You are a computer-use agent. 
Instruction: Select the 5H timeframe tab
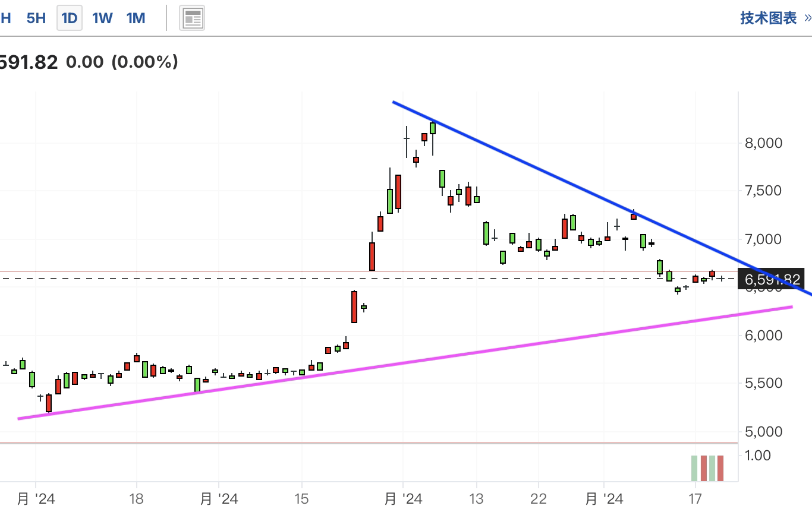pos(36,18)
